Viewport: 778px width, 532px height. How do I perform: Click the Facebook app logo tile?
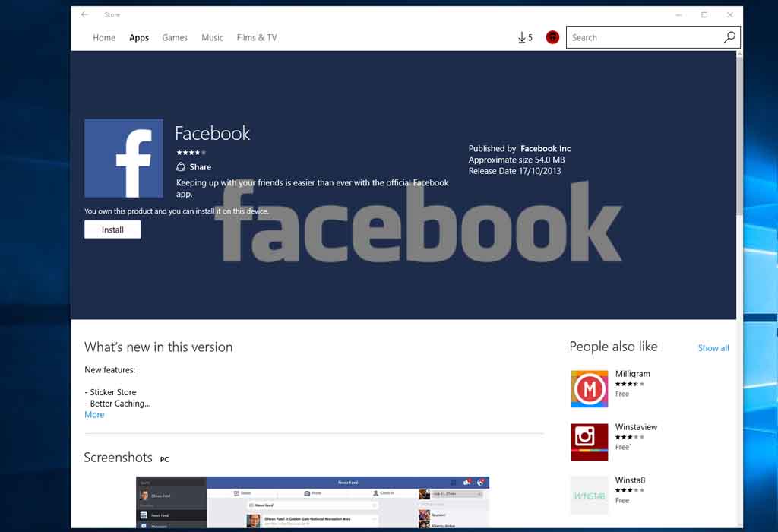tap(123, 158)
